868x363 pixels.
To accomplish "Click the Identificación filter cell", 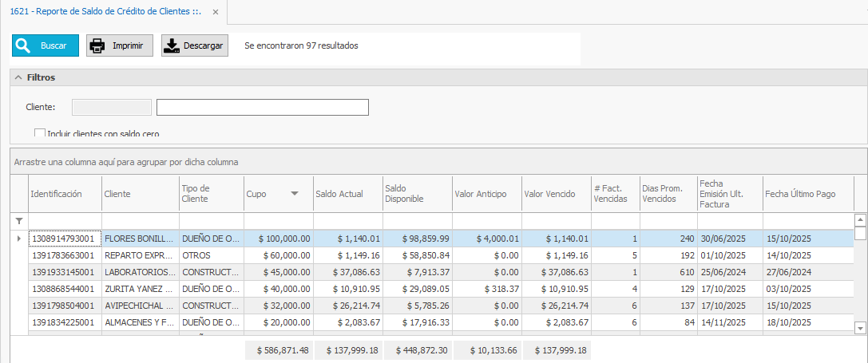I will click(x=64, y=220).
